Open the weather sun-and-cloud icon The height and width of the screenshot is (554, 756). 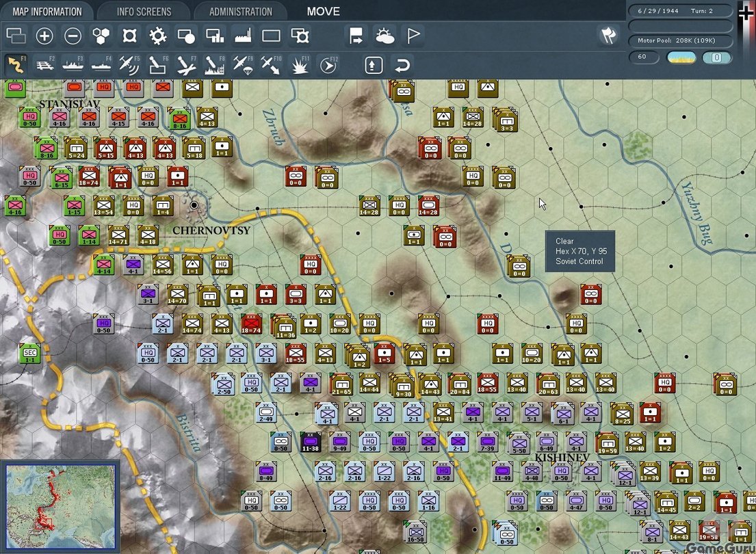pyautogui.click(x=384, y=36)
